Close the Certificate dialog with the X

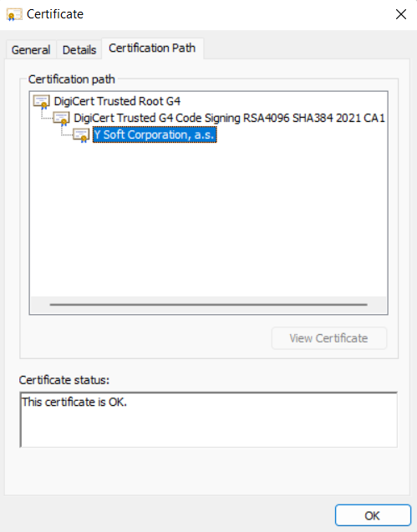coord(401,14)
